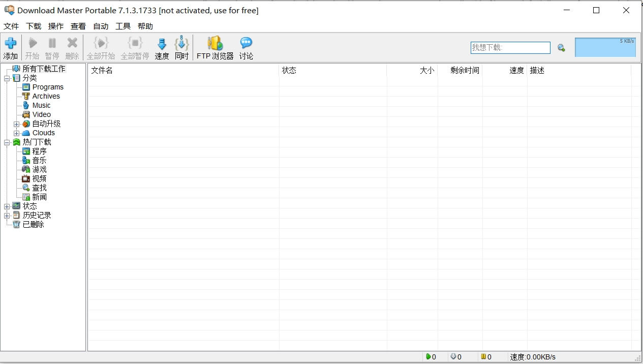Expand the Clouds tree node
Screen dimensions: 643x364
click(x=16, y=133)
